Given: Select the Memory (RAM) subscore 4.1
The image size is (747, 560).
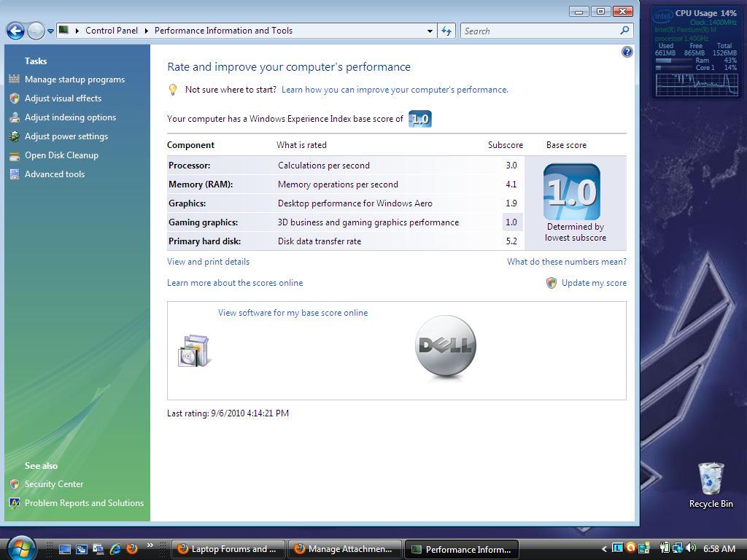Looking at the screenshot, I should [511, 184].
